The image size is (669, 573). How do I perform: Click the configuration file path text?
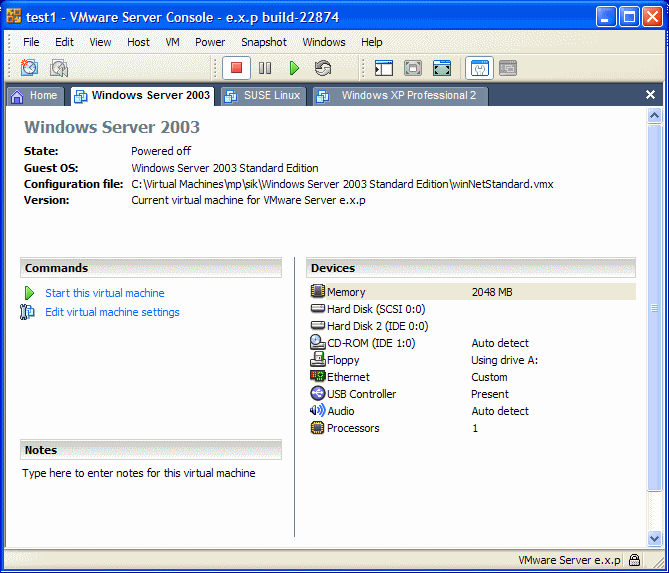342,184
